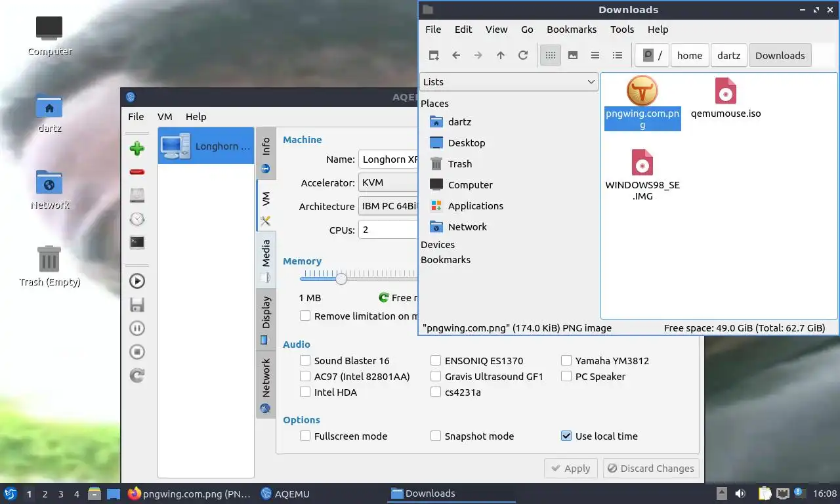
Task: Enable Sound Blaster 16 audio card
Action: click(305, 360)
